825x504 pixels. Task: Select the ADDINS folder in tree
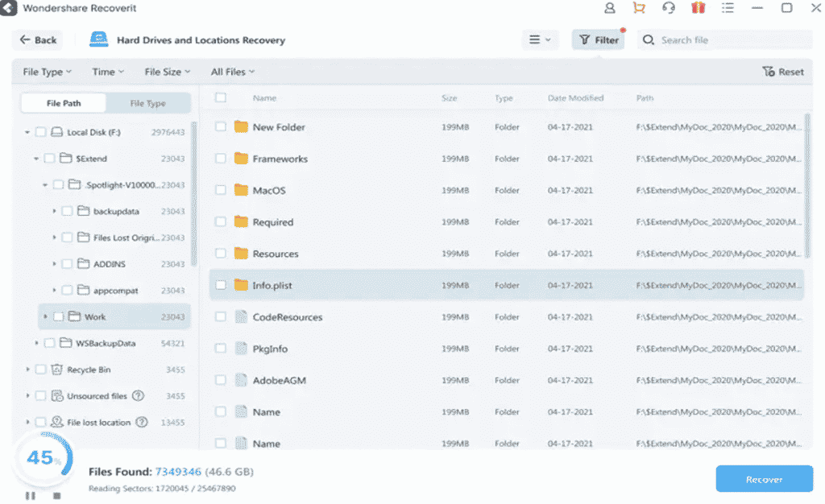(110, 264)
